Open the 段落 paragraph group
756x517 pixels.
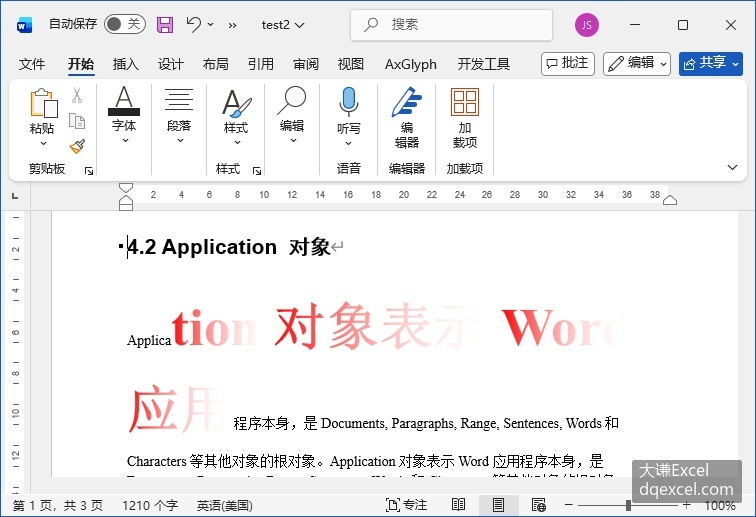pos(179,115)
